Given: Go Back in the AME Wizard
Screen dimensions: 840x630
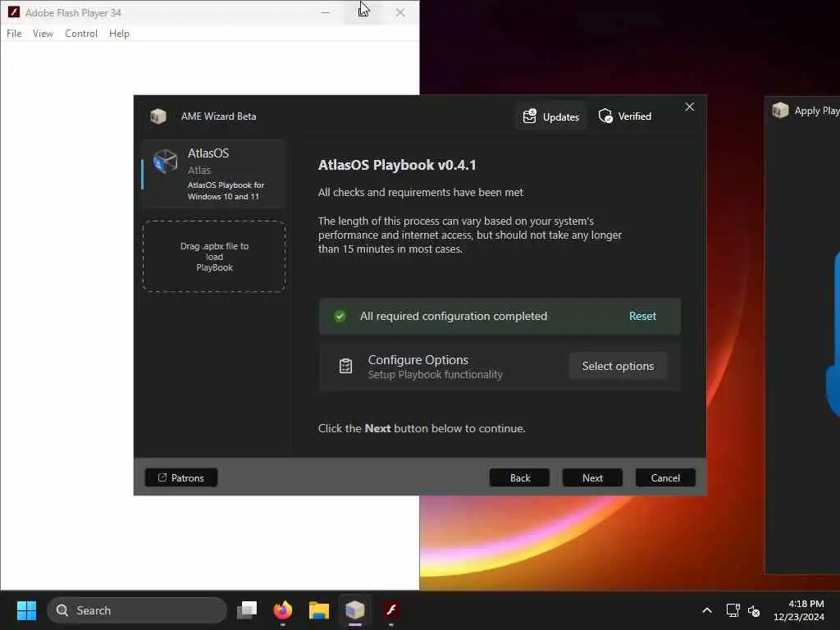Looking at the screenshot, I should (x=519, y=478).
